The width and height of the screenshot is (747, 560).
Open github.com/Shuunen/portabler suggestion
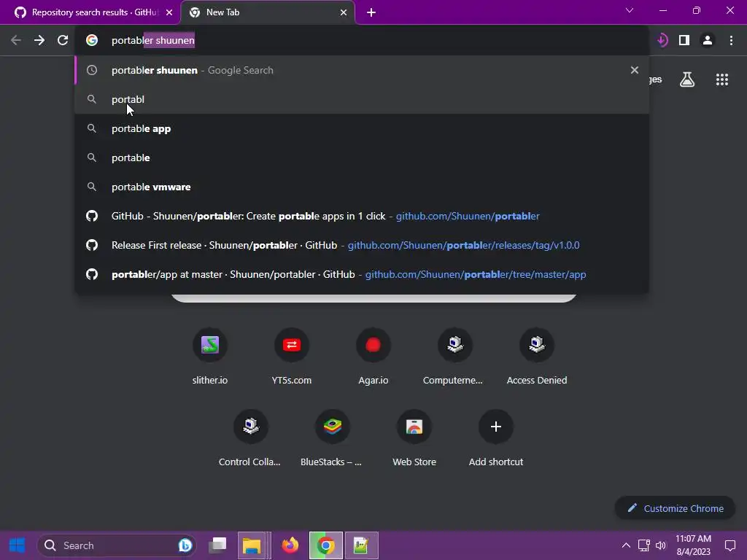click(362, 216)
